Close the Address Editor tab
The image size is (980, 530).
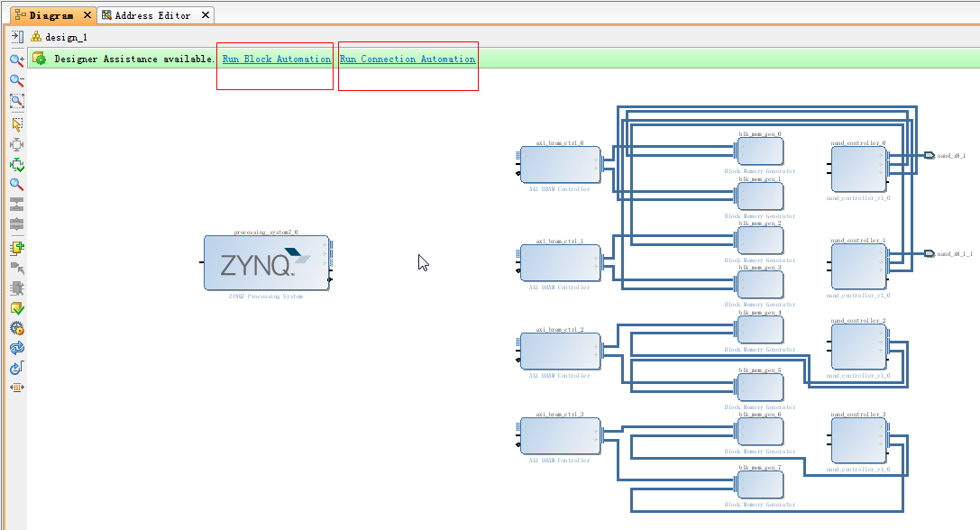click(x=206, y=15)
